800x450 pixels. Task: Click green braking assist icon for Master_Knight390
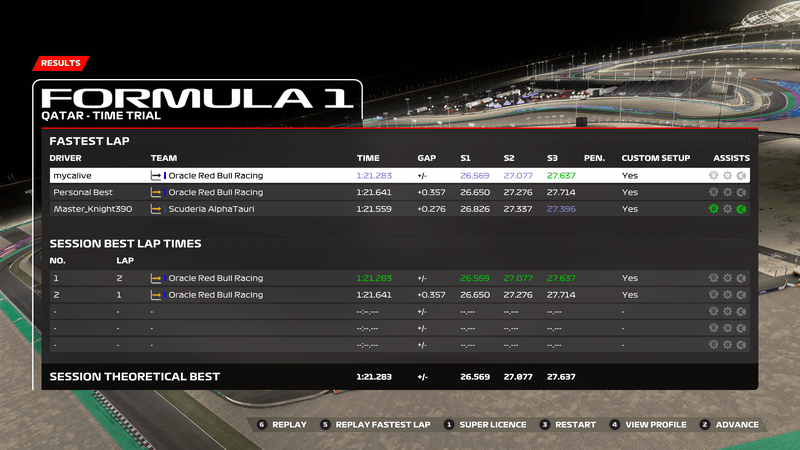(x=741, y=209)
